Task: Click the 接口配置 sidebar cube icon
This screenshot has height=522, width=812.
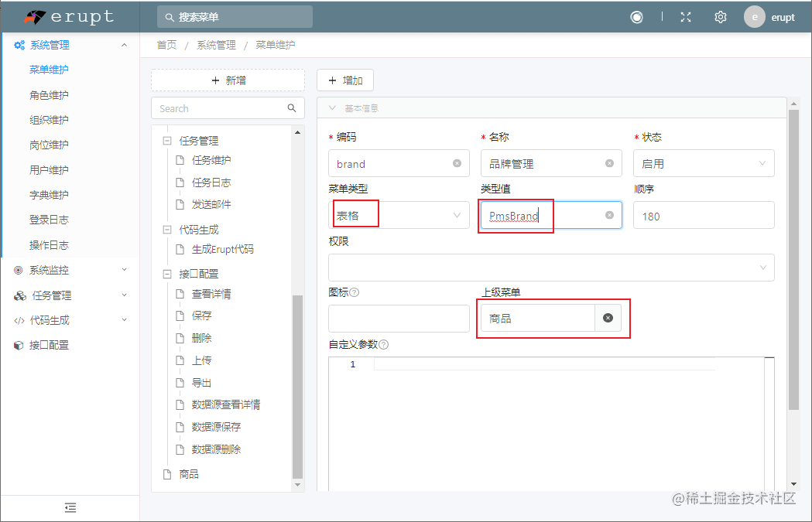Action: click(x=19, y=345)
